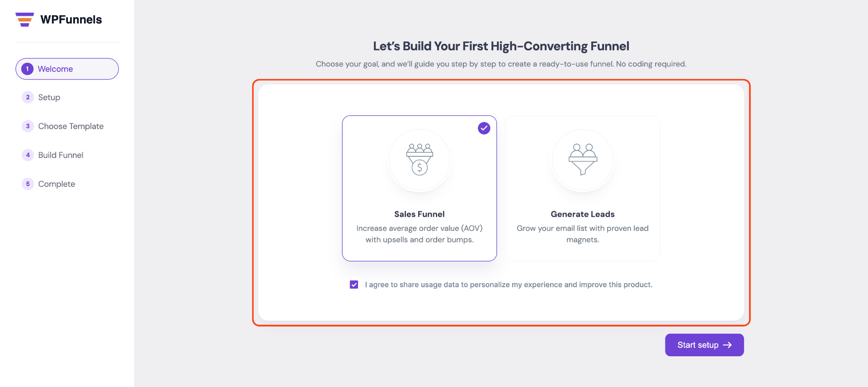
Task: Click the Generate Leads funnel icon
Action: 583,160
